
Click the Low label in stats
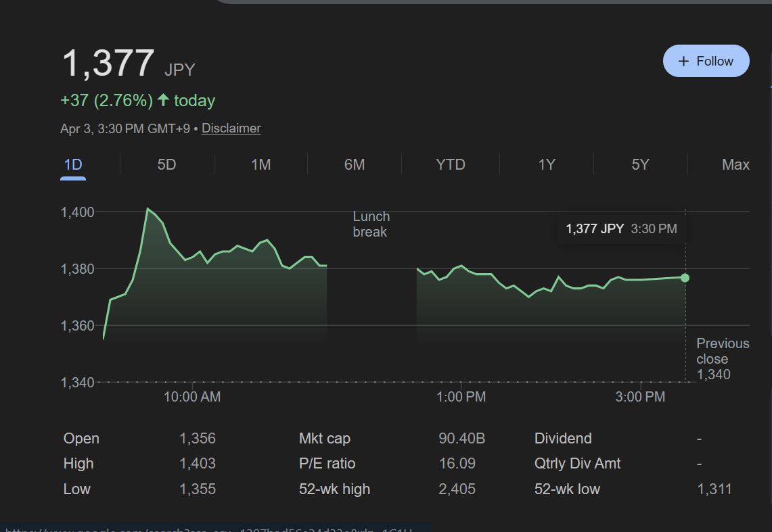[x=77, y=489]
